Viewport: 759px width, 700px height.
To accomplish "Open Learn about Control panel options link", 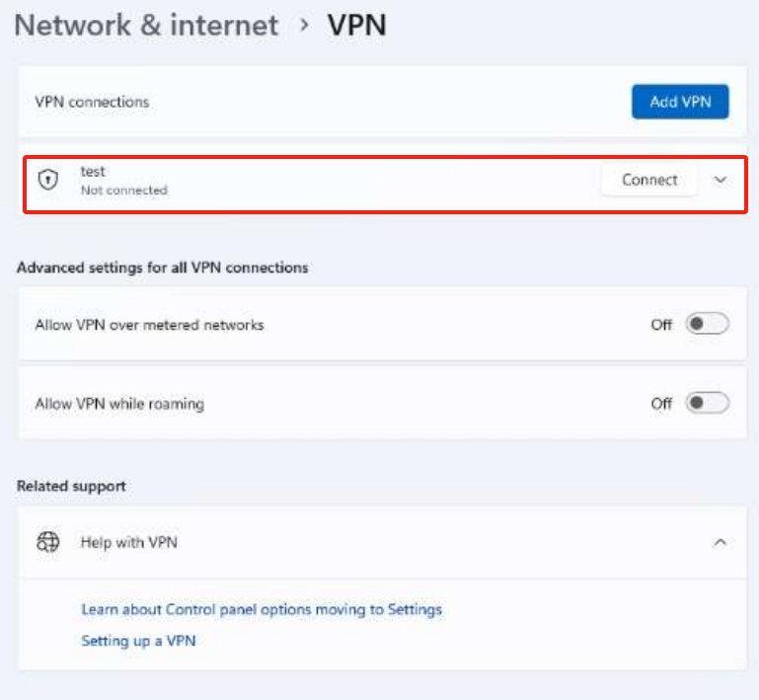I will (x=262, y=609).
